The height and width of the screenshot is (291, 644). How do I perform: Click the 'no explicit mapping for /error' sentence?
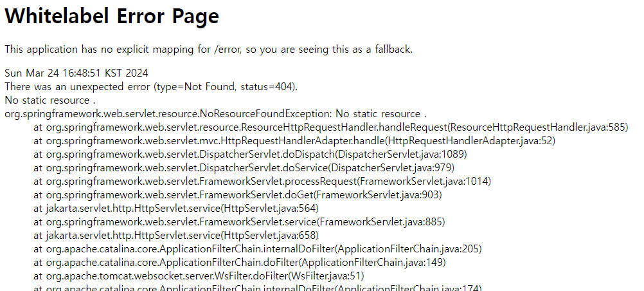[x=208, y=49]
